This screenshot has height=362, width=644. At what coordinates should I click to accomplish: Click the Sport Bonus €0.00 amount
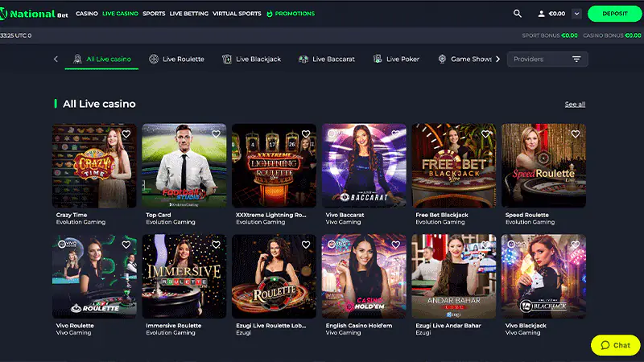(569, 35)
